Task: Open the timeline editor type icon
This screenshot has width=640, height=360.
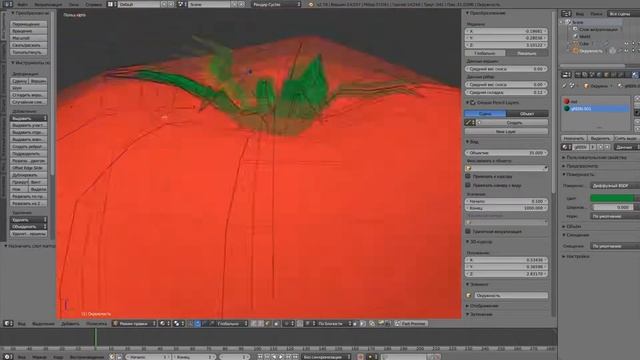Action: tap(8, 357)
